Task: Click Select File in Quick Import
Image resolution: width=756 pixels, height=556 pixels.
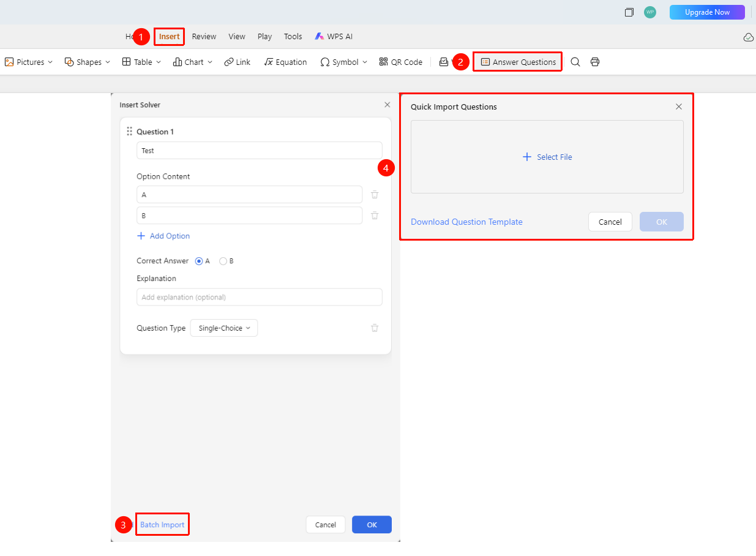Action: pos(547,157)
